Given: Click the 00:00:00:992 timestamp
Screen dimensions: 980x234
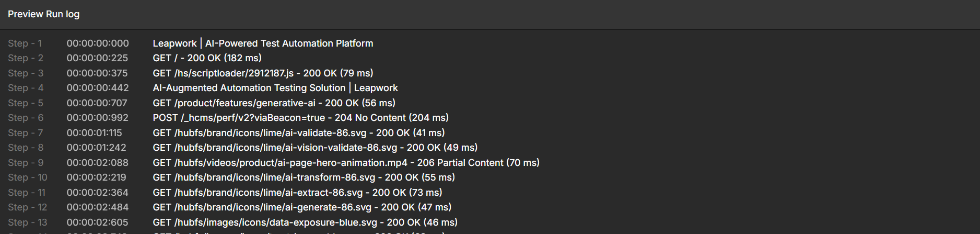Looking at the screenshot, I should (97, 118).
